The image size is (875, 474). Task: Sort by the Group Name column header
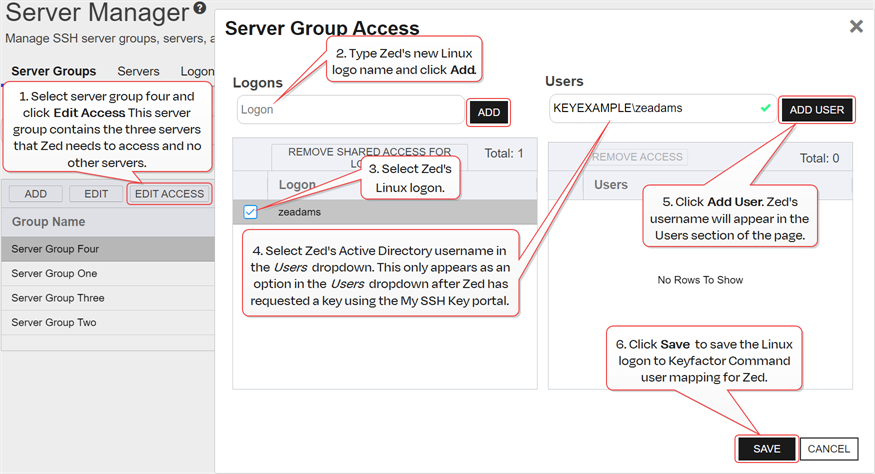[x=48, y=221]
